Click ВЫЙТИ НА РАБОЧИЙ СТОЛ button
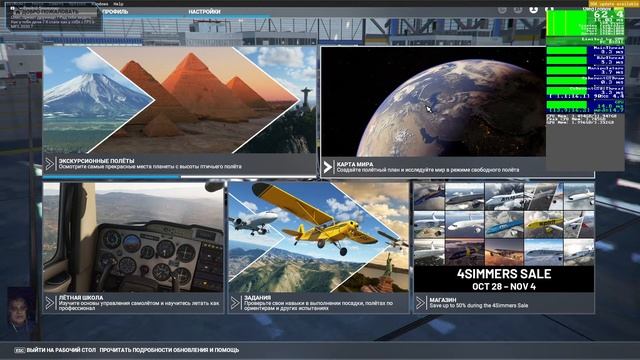Screen dimensions: 640x360 click(55, 350)
